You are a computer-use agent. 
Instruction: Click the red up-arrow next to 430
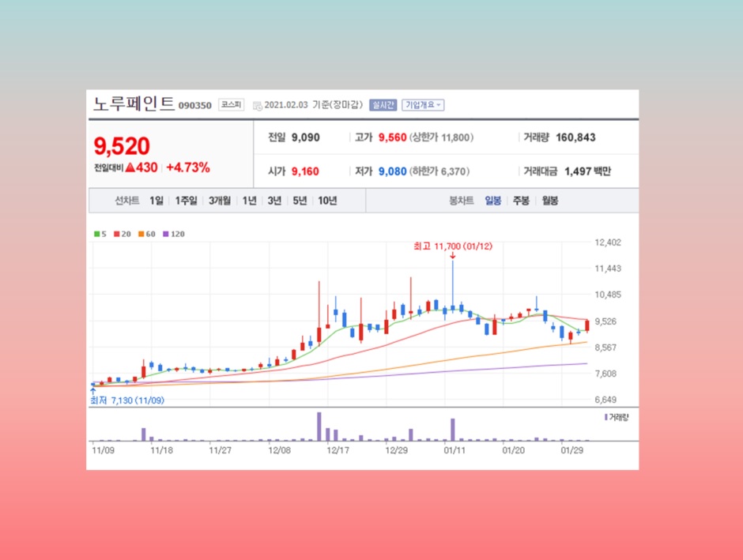pyautogui.click(x=130, y=167)
